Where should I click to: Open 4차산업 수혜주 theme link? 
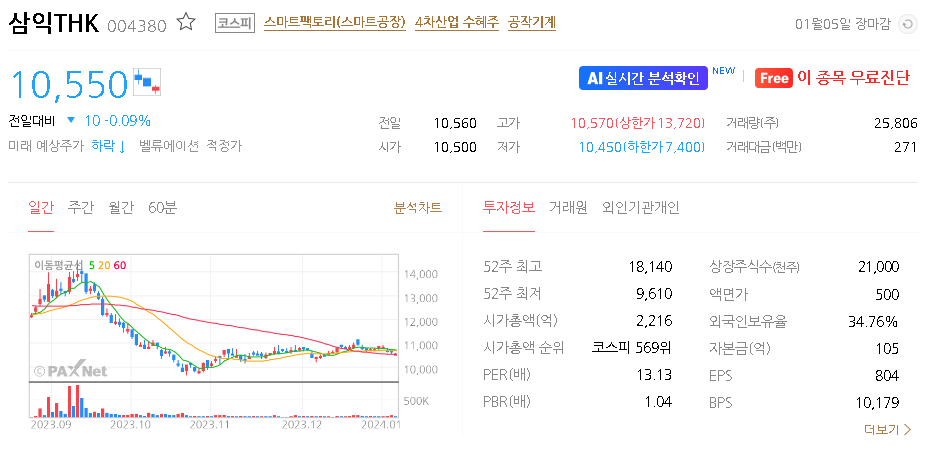coord(457,23)
